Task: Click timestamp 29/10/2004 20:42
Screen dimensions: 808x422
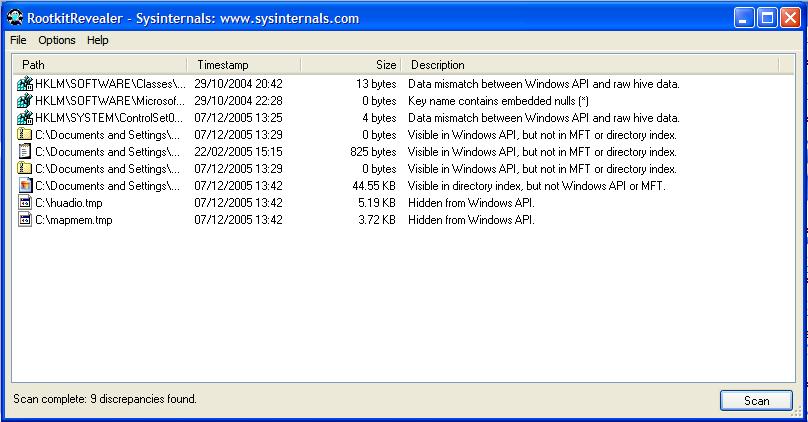Action: (x=238, y=83)
